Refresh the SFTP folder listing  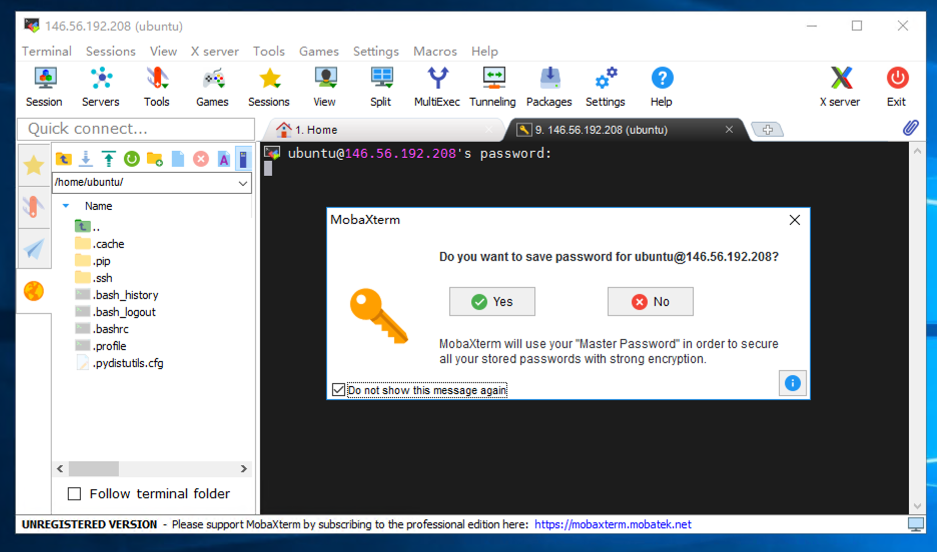(131, 159)
